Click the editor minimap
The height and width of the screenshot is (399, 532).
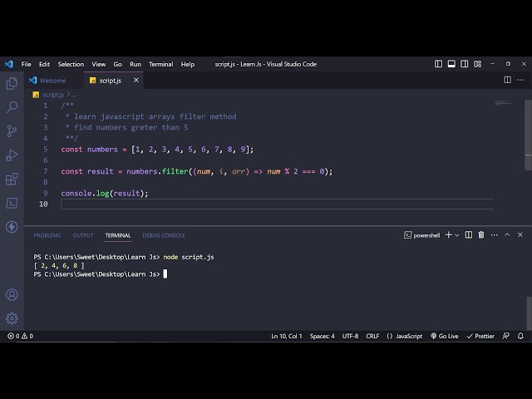pyautogui.click(x=504, y=103)
